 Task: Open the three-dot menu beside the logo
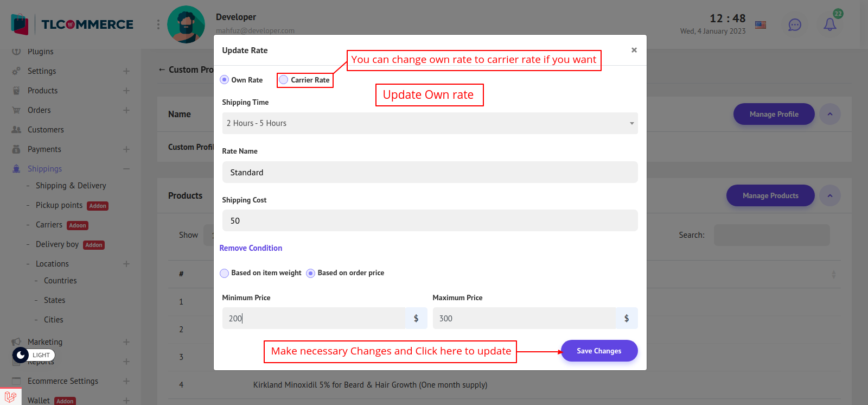point(158,24)
